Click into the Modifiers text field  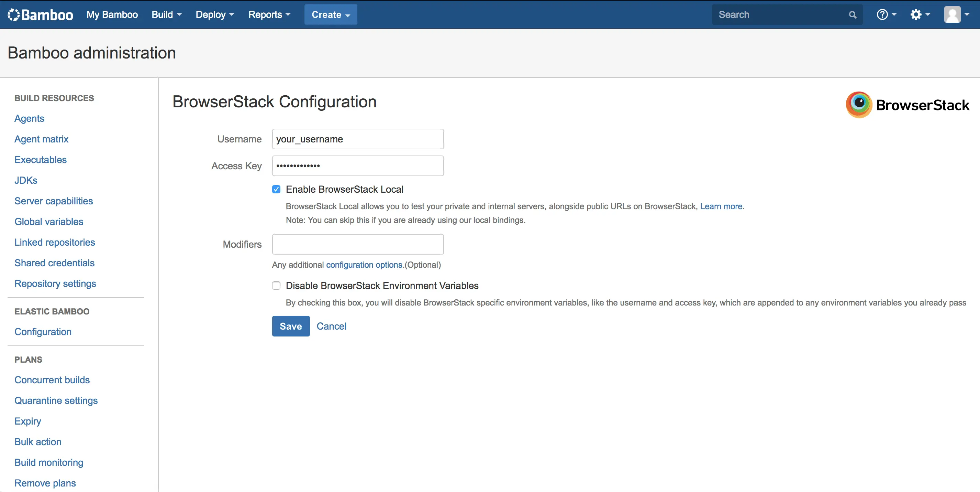(x=358, y=244)
